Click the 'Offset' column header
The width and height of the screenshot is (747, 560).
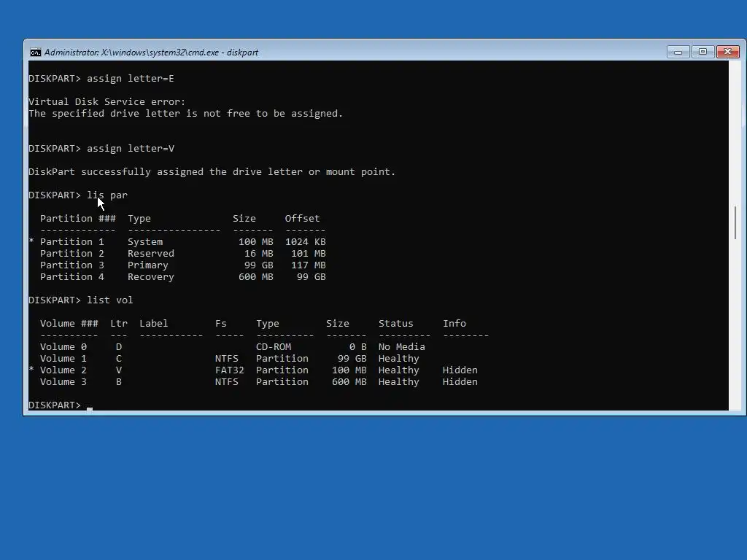(x=302, y=218)
